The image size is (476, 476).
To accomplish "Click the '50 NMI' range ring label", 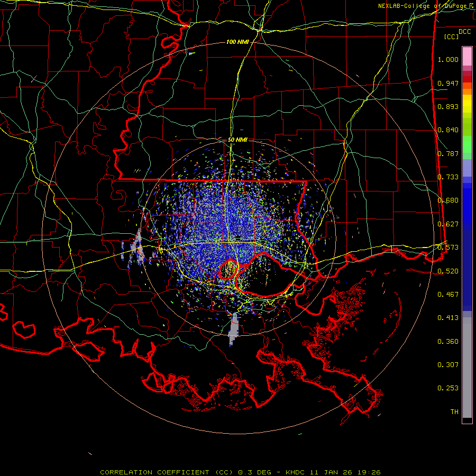I will tap(237, 140).
